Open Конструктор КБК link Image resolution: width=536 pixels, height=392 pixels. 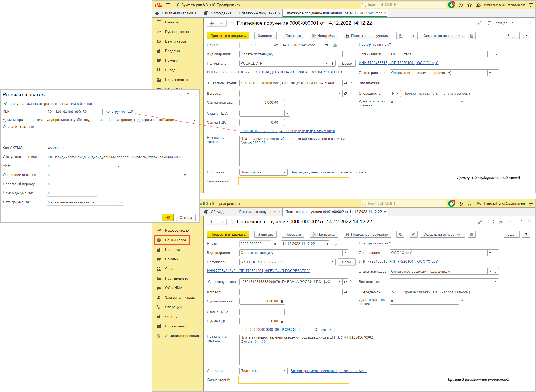point(119,112)
